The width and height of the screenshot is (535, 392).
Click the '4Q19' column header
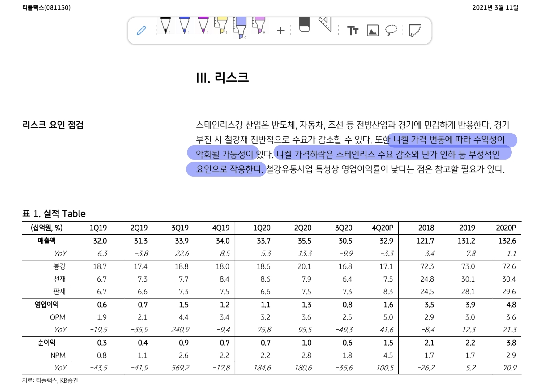coord(221,228)
